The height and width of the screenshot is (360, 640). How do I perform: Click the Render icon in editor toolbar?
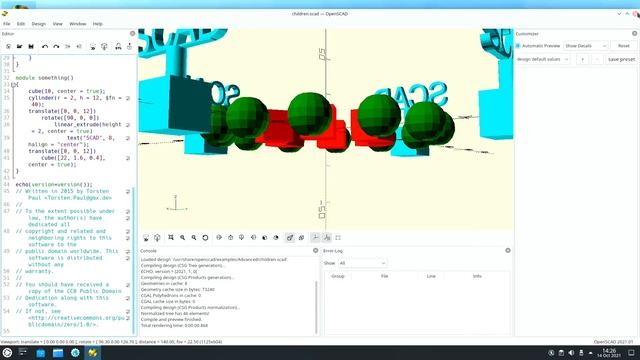coord(104,47)
